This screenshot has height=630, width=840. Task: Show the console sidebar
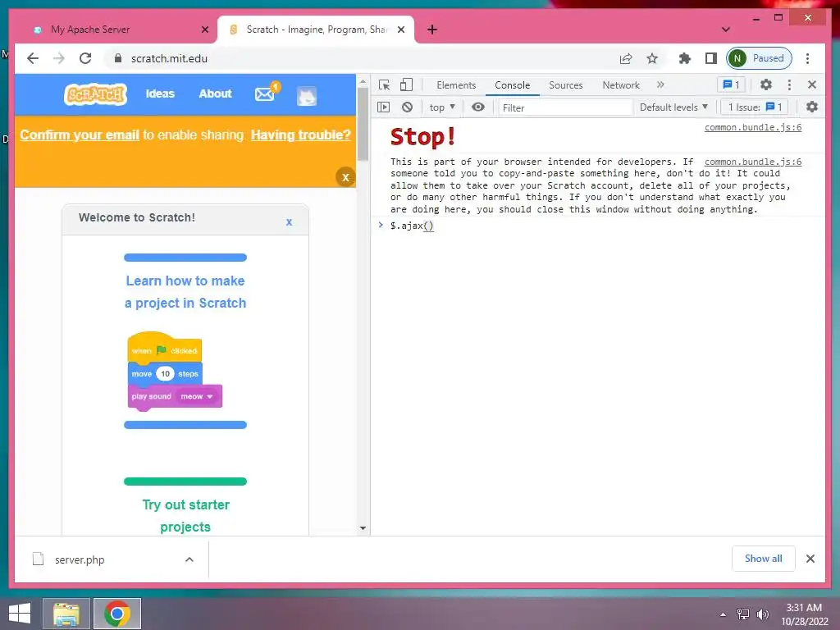point(384,107)
